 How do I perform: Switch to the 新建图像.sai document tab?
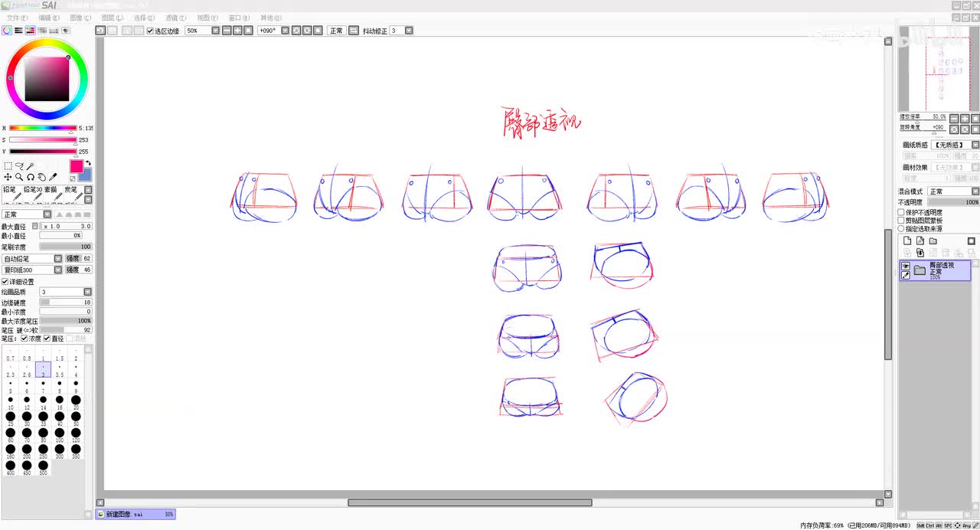(136, 515)
